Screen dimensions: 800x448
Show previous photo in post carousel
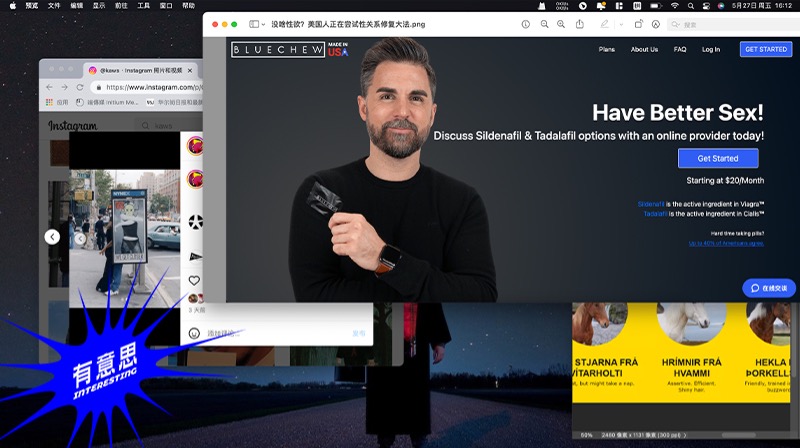80,238
